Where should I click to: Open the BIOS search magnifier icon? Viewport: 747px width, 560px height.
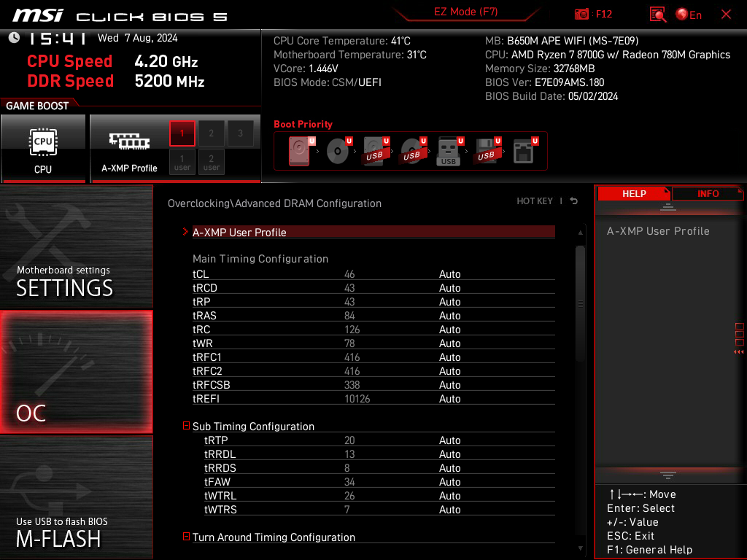click(657, 15)
